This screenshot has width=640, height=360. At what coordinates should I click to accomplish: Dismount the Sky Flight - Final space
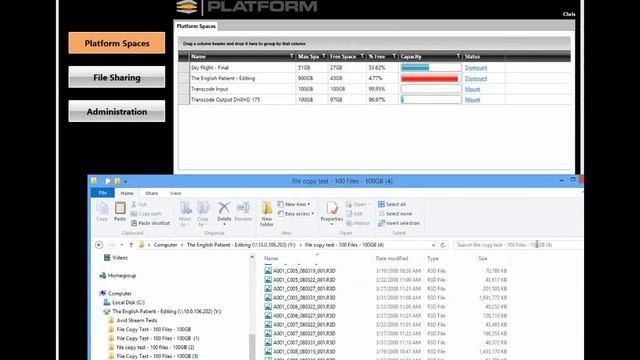tap(476, 68)
